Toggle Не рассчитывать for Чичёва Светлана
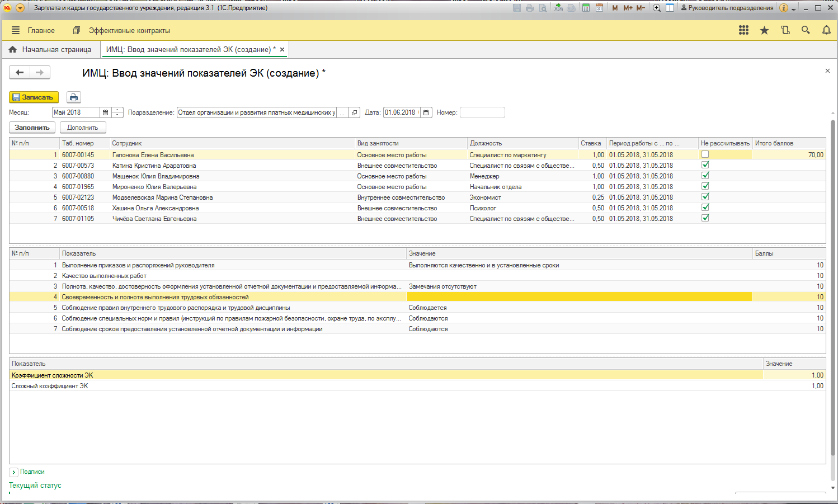This screenshot has height=504, width=838. pos(705,218)
